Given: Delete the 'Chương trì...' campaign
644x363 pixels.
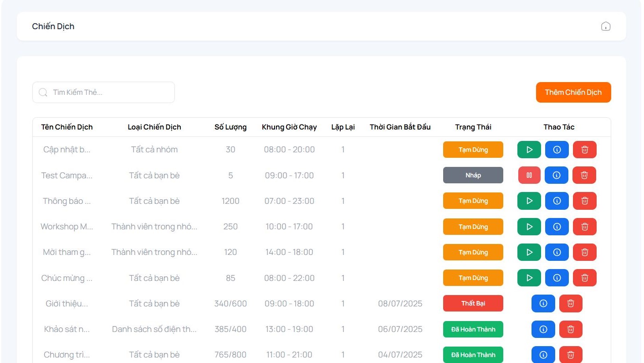Looking at the screenshot, I should click(x=571, y=355).
